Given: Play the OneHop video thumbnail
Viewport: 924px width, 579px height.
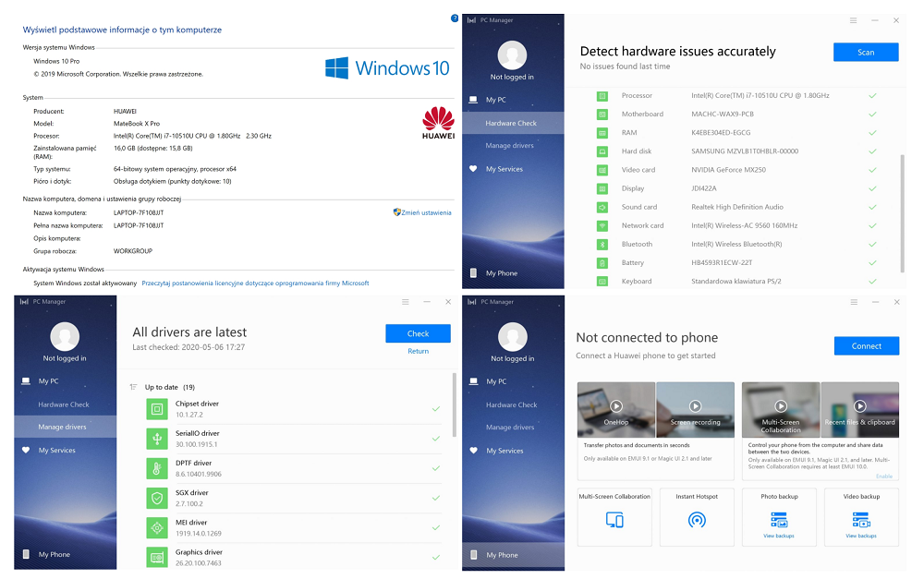Looking at the screenshot, I should pyautogui.click(x=615, y=405).
